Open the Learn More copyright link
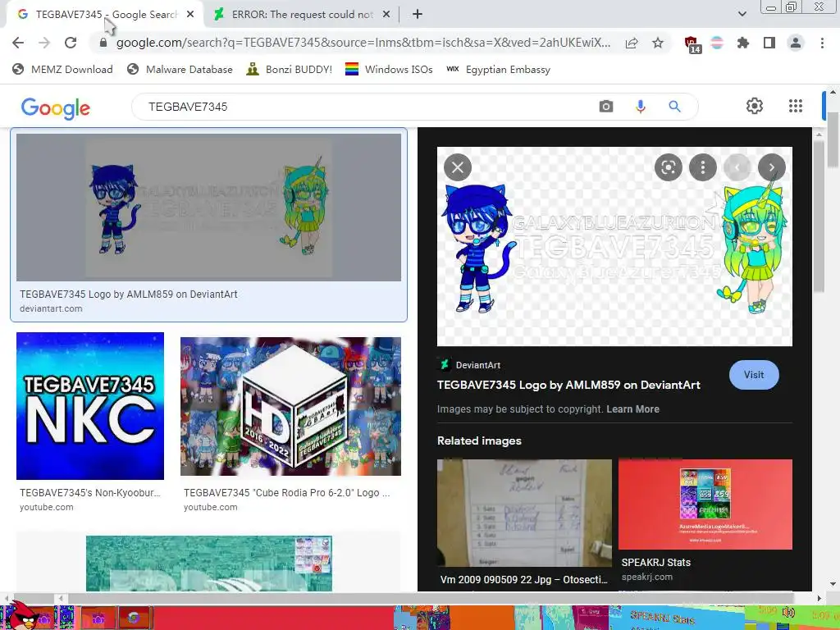The height and width of the screenshot is (630, 840). (632, 409)
